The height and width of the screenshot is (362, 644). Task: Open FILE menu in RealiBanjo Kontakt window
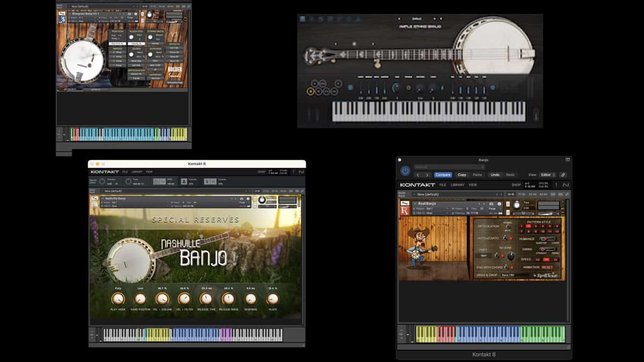[443, 185]
